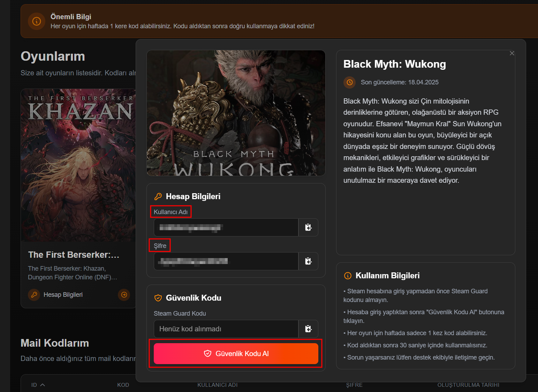Image resolution: width=538 pixels, height=392 pixels.
Task: Click the shield icon beside Güvenlik Kodu heading
Action: coord(158,298)
